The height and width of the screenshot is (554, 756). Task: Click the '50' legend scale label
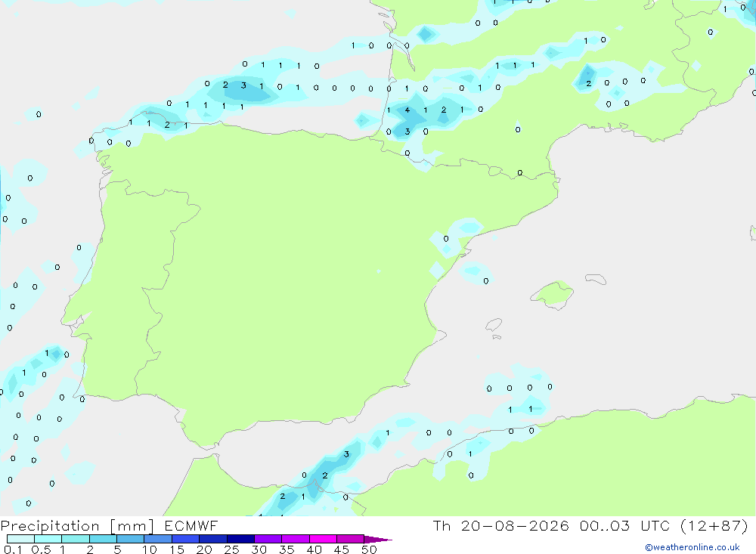pos(369,549)
